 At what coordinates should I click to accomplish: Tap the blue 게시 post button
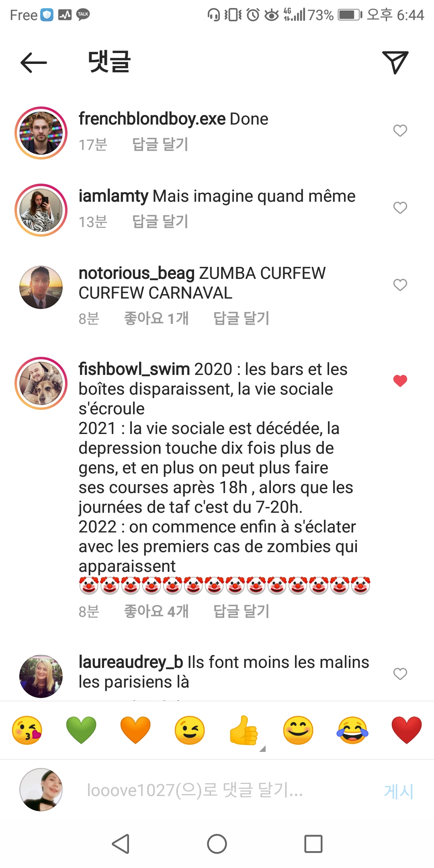[399, 791]
